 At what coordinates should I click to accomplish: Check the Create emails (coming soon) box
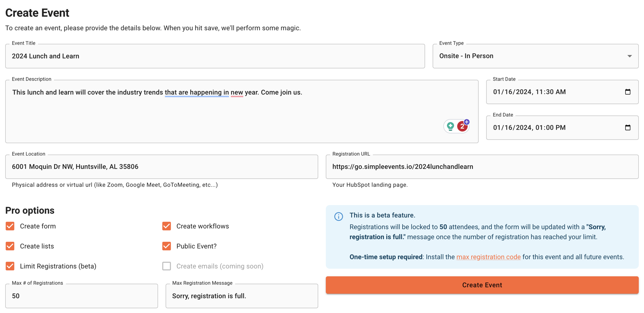click(x=167, y=266)
